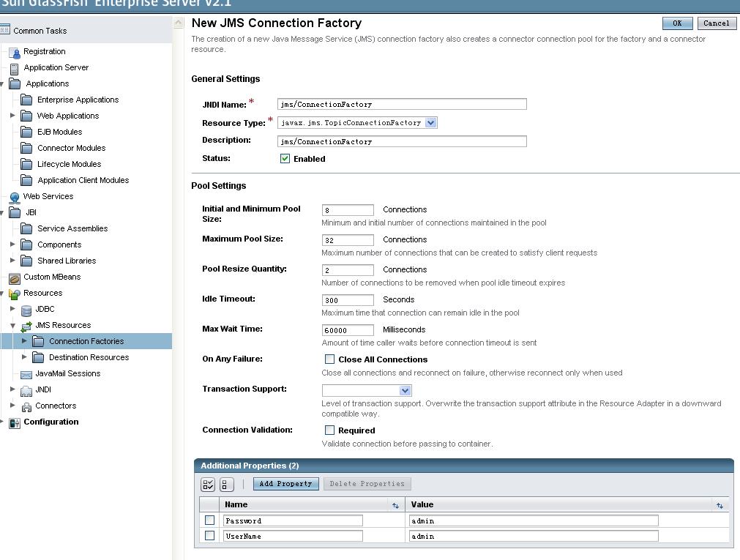The image size is (740, 560).
Task: Click the Connection Factories folder icon
Action: (38, 341)
